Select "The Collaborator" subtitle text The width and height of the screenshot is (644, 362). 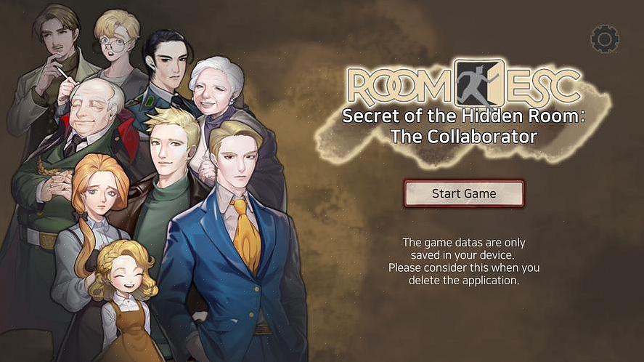(463, 137)
